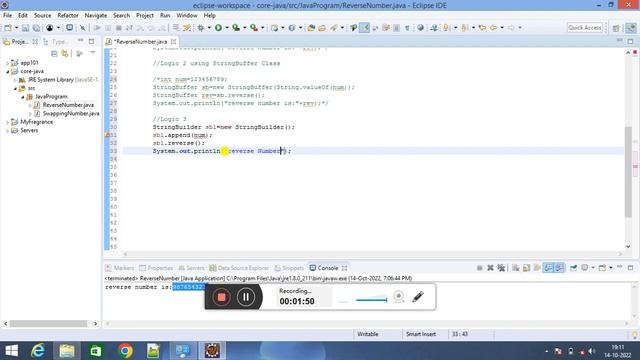Image resolution: width=640 pixels, height=360 pixels.
Task: Click the Save All icon
Action: 36,28
